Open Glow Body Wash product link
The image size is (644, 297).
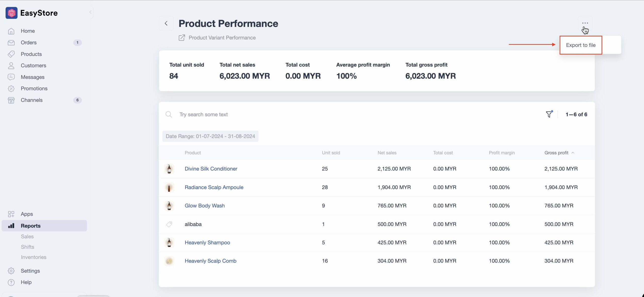tap(205, 206)
